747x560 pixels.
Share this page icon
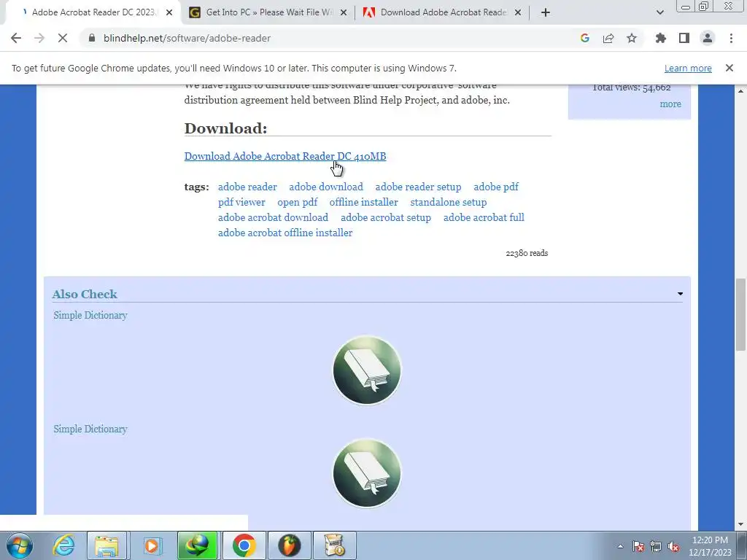pos(608,38)
